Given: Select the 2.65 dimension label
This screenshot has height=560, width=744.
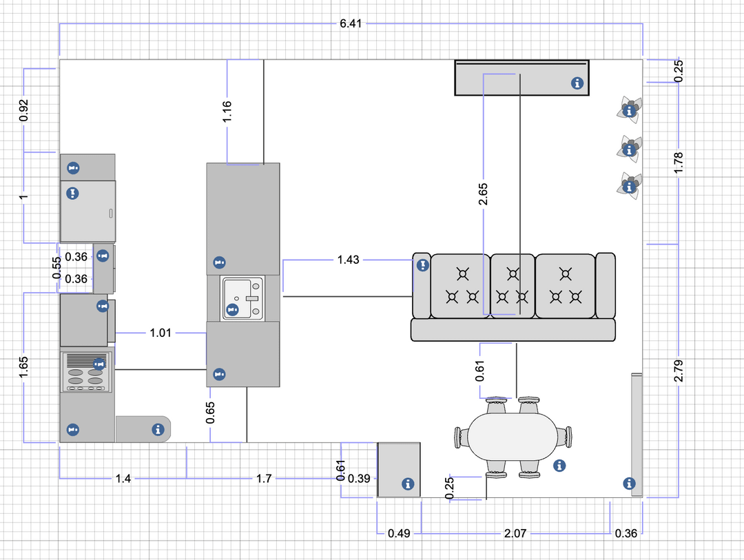Looking at the screenshot, I should pos(483,194).
